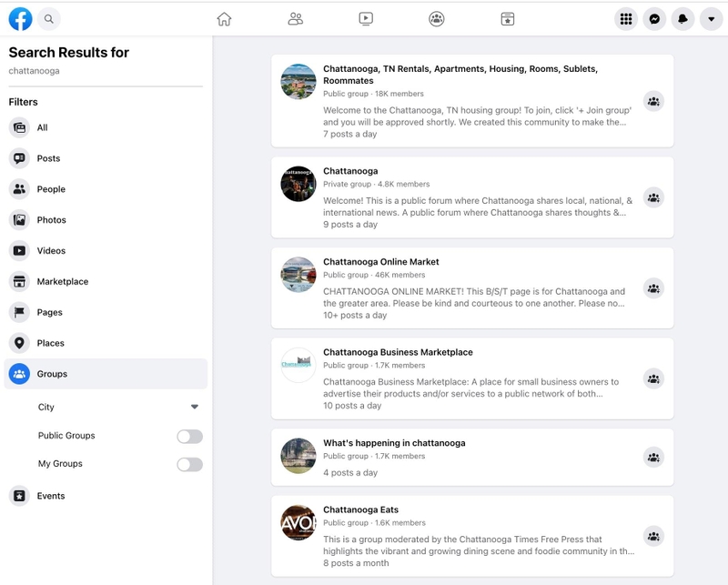This screenshot has width=728, height=585.
Task: Open the apps grid menu icon
Action: click(x=626, y=19)
